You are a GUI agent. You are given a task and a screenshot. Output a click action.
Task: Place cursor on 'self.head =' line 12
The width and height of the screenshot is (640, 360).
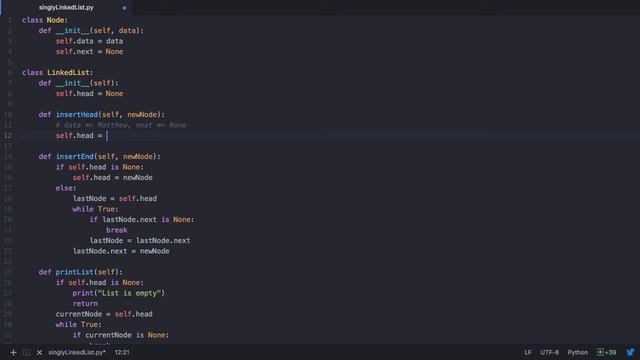(x=79, y=136)
